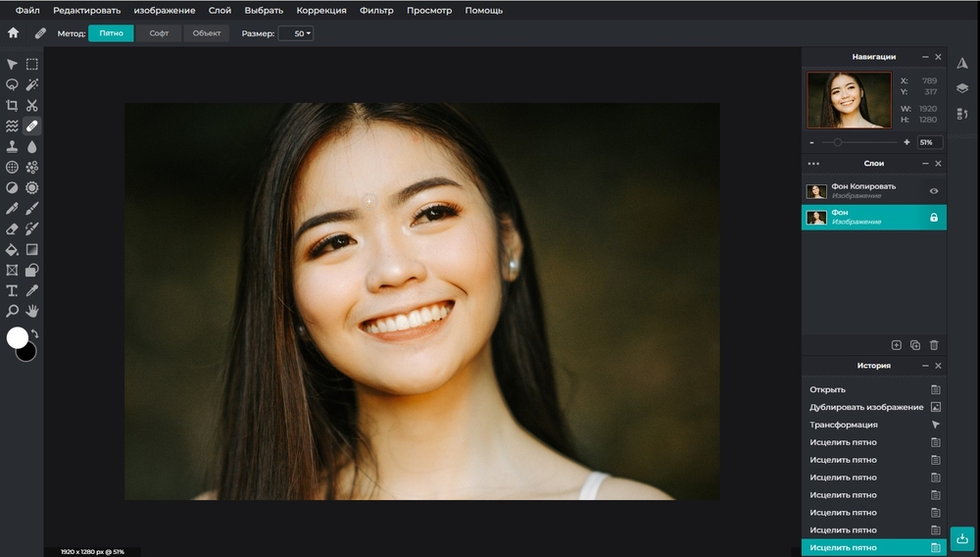Delete layer using trash icon

(934, 345)
